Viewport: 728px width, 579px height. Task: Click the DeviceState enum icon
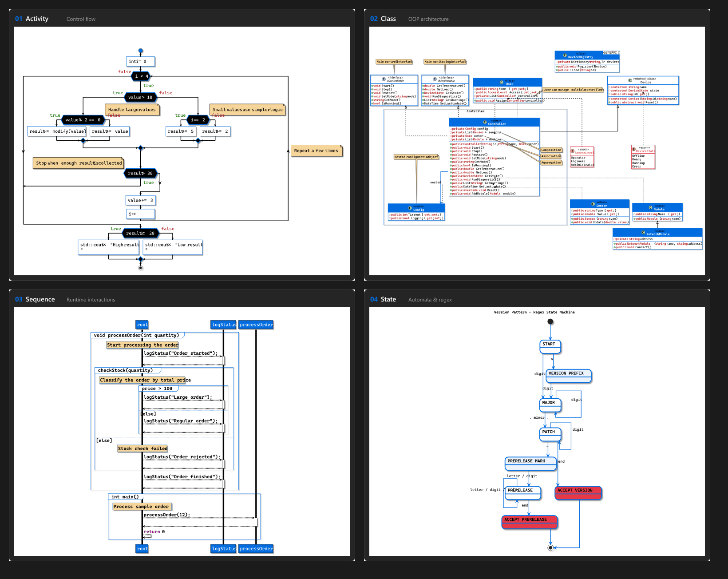click(633, 149)
